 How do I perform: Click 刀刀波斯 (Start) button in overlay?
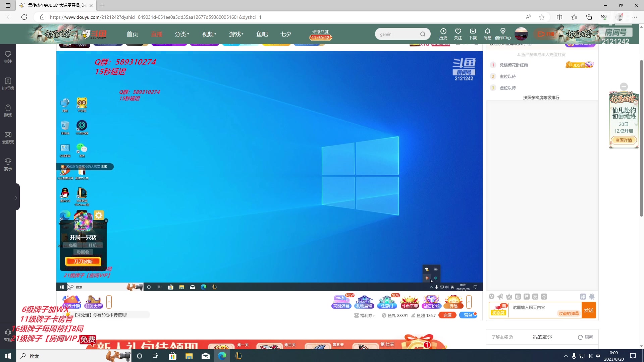[x=83, y=261]
